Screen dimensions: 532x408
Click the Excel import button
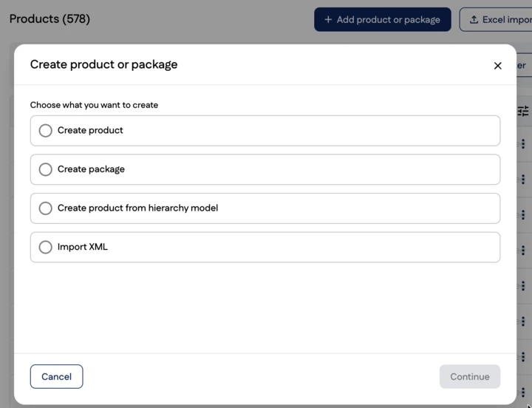click(496, 20)
